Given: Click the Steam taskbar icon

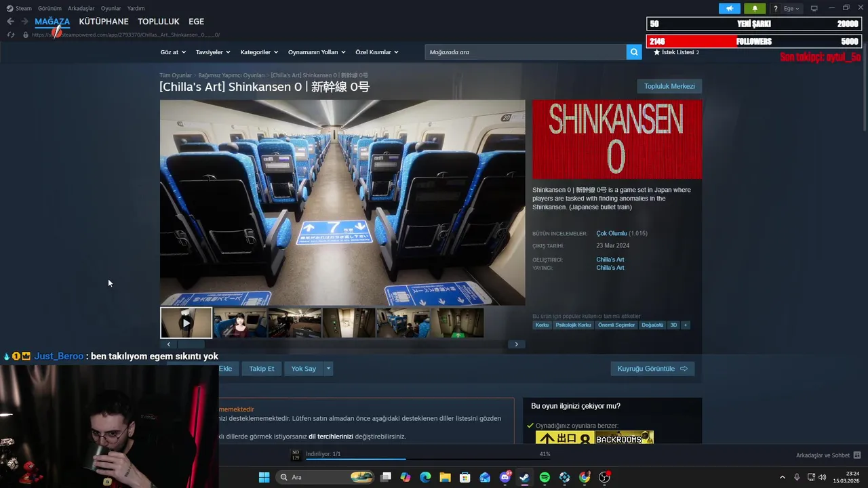Looking at the screenshot, I should click(524, 477).
